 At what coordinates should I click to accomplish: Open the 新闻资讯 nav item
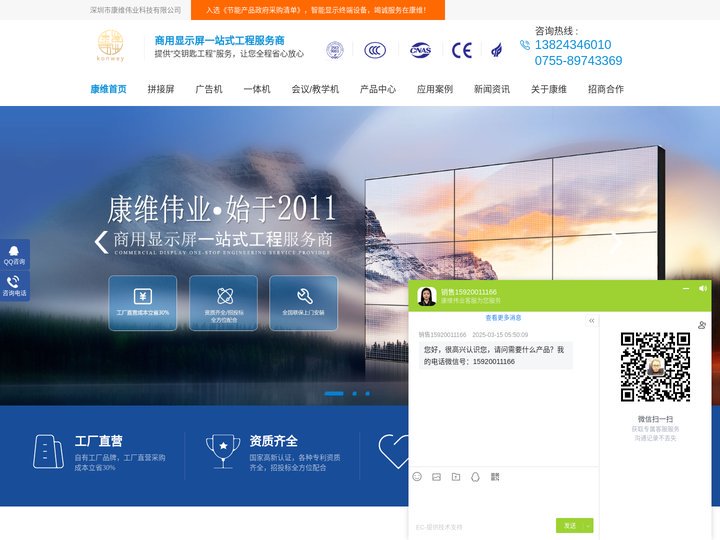pyautogui.click(x=492, y=89)
